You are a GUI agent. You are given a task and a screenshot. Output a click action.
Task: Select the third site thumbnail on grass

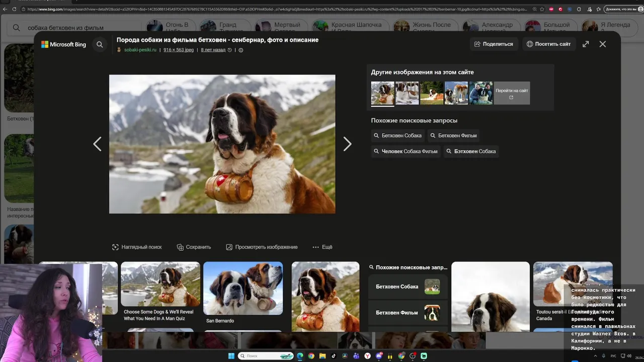432,93
